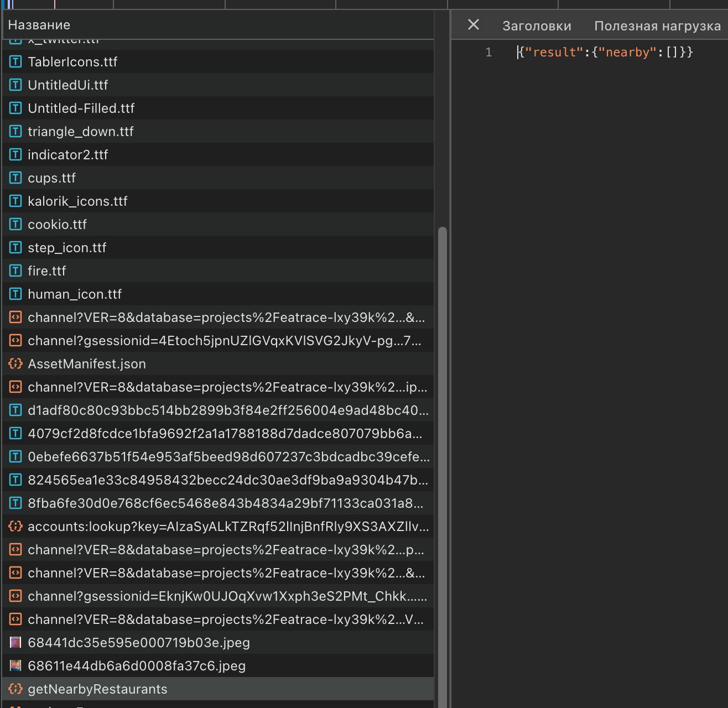Select the 68611e44db6a6d0008fa37c6.jpeg request
Viewport: 728px width, 708px height.
pos(218,666)
